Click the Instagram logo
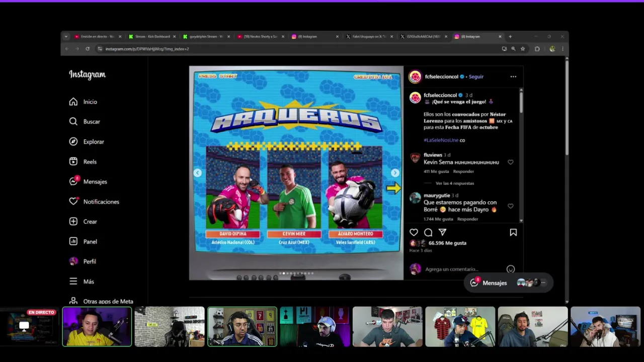644x362 pixels. tap(87, 74)
